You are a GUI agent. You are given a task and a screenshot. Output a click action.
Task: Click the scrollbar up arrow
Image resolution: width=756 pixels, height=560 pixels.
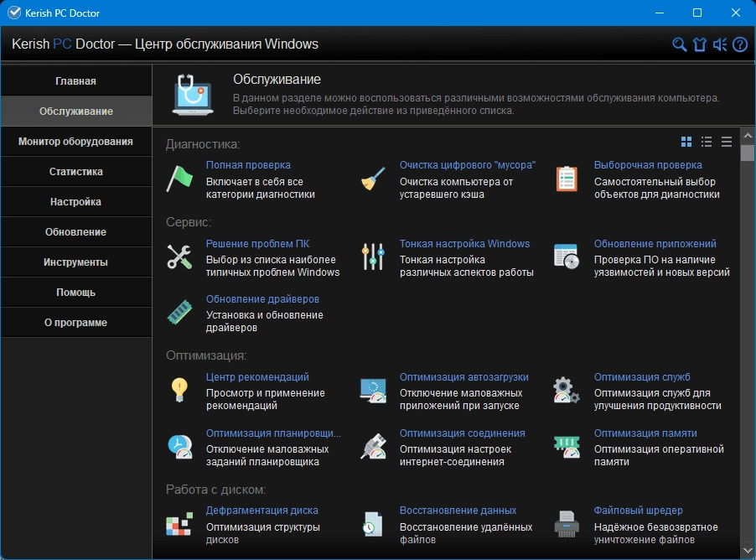748,136
